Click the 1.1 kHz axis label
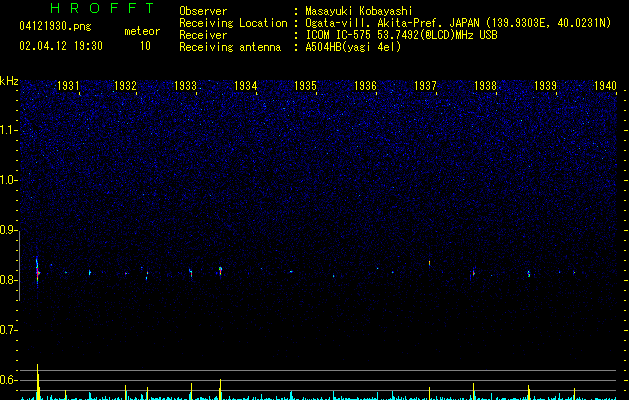Screen dimensions: 629x400 (8, 130)
